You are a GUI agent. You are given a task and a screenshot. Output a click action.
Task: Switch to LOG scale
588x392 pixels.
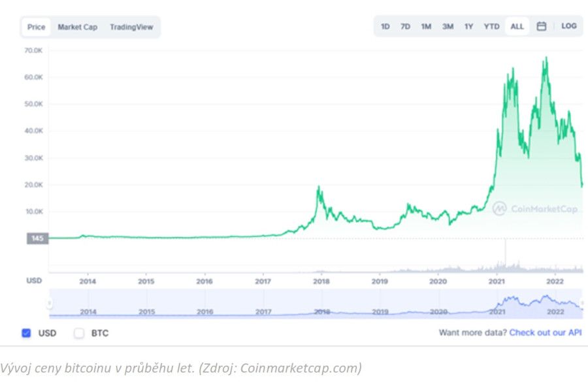pos(568,26)
